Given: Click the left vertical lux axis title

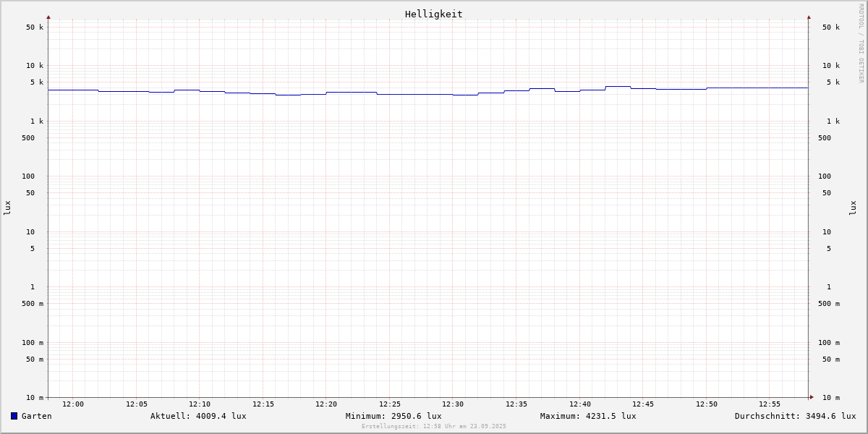Looking at the screenshot, I should (7, 208).
